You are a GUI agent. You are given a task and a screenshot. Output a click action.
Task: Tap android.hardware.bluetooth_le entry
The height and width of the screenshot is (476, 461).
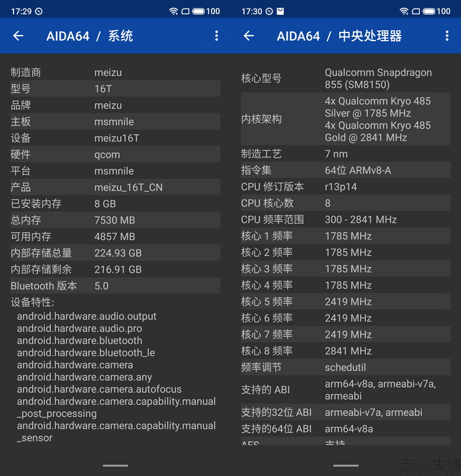[x=86, y=353]
